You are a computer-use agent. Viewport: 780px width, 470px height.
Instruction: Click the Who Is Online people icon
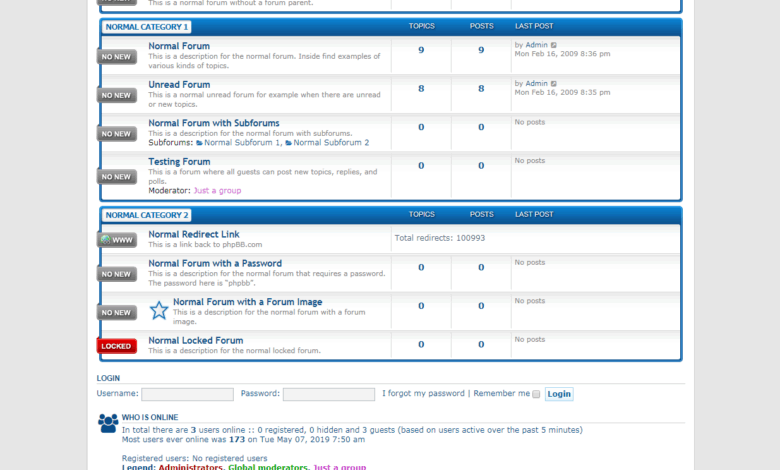click(108, 423)
